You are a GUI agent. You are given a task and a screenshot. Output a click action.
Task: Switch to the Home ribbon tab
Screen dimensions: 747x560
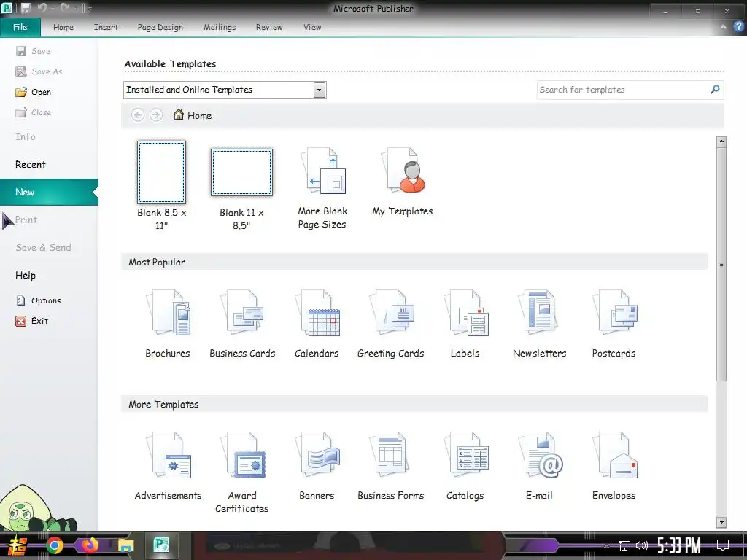point(63,27)
